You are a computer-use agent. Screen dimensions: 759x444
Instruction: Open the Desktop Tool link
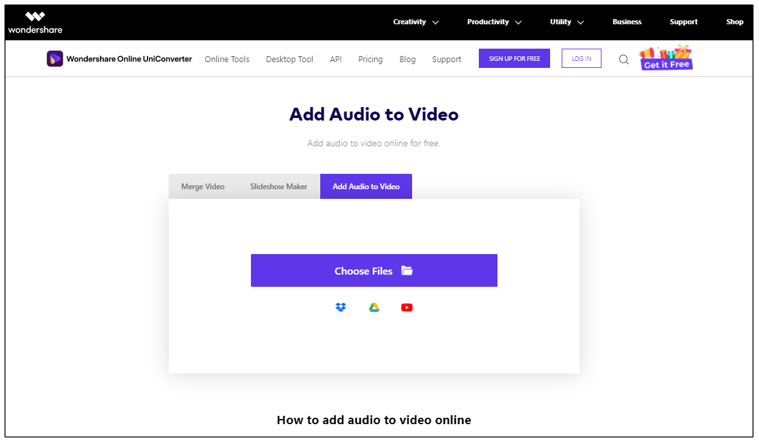(x=289, y=59)
